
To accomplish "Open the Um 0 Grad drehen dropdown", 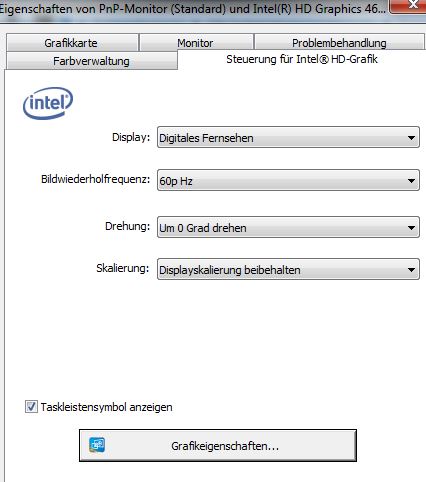I will point(288,227).
